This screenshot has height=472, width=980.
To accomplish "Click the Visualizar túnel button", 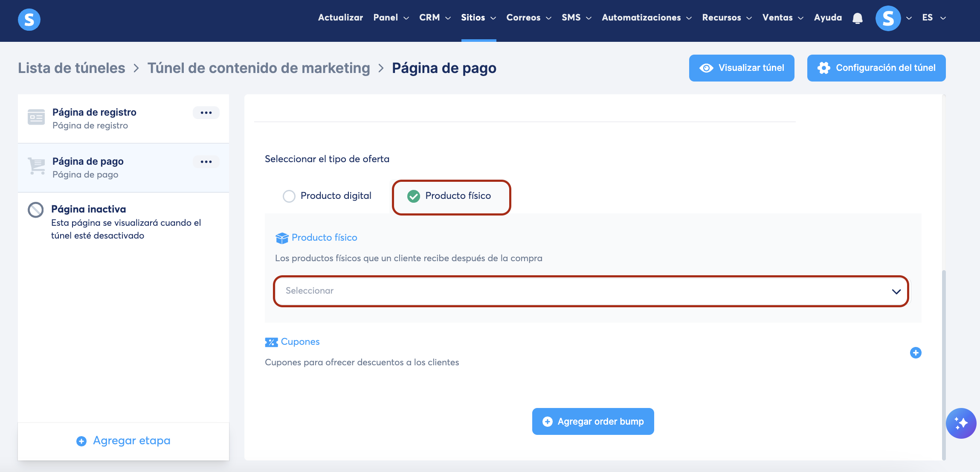I will tap(741, 68).
